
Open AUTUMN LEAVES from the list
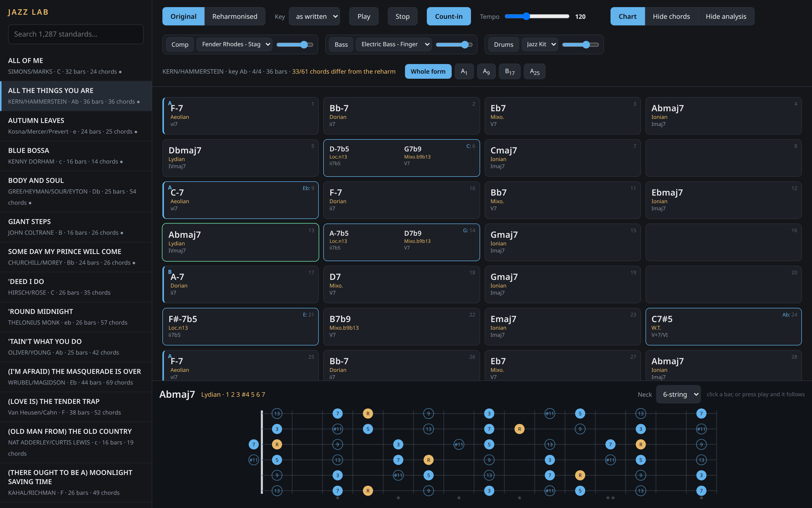click(76, 126)
